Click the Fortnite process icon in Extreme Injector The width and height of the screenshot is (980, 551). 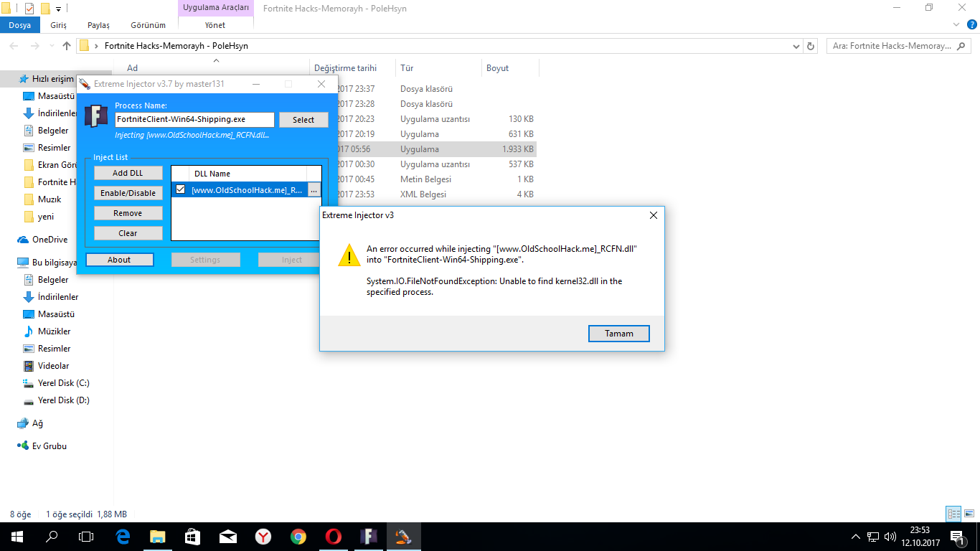coord(96,116)
